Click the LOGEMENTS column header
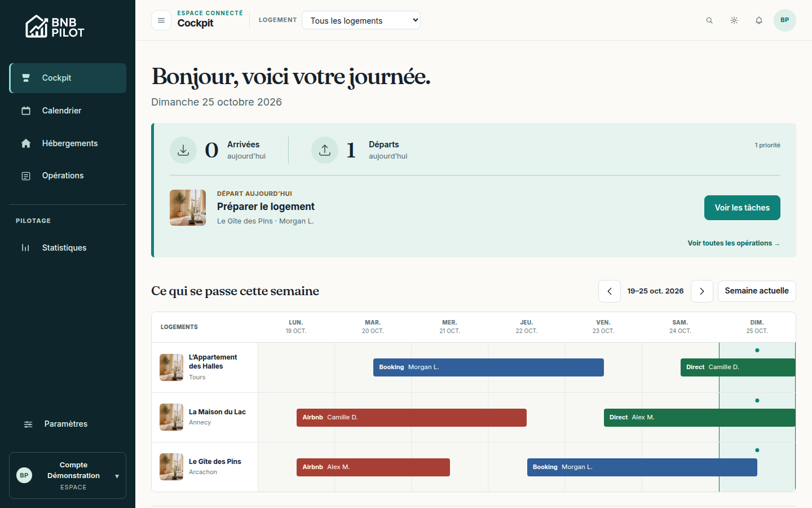The image size is (812, 508). coord(179,327)
